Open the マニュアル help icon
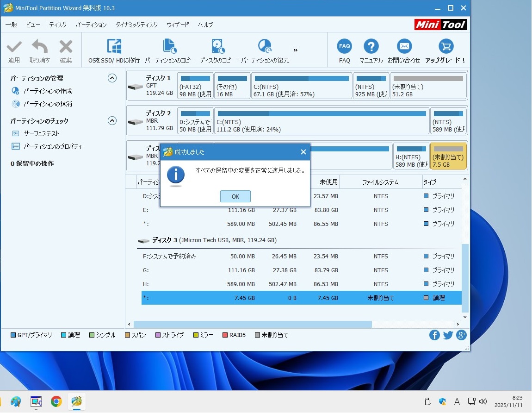 coord(371,46)
